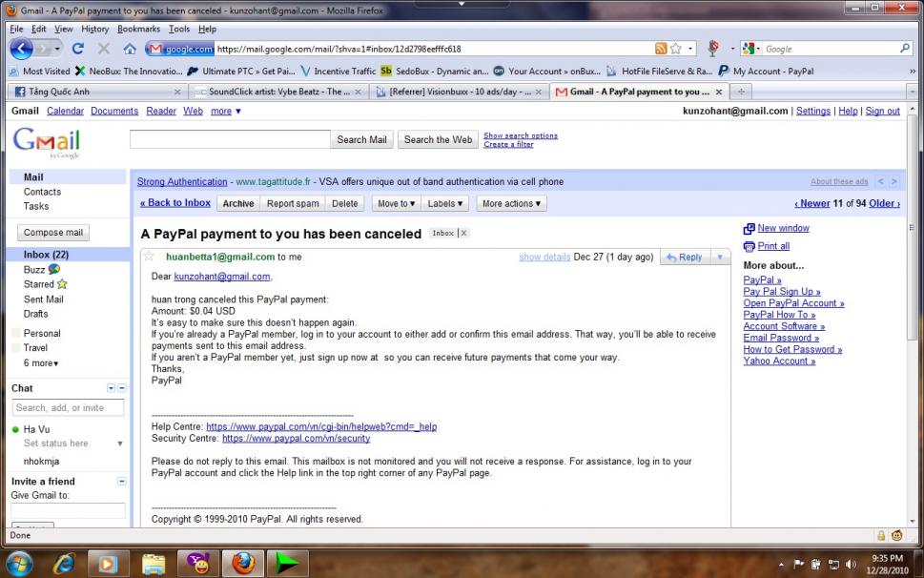Click the padlock icon in status bar

pyautogui.click(x=881, y=535)
